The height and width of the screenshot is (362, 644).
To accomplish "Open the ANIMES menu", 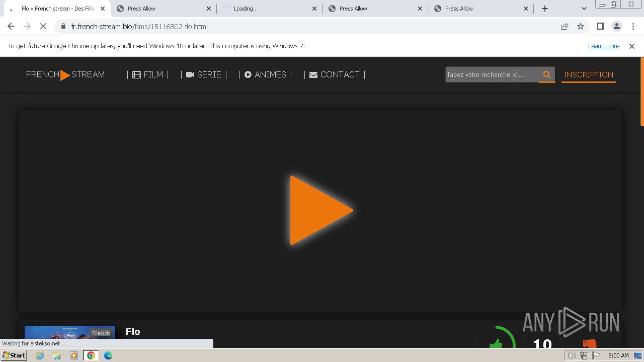I will 265,74.
